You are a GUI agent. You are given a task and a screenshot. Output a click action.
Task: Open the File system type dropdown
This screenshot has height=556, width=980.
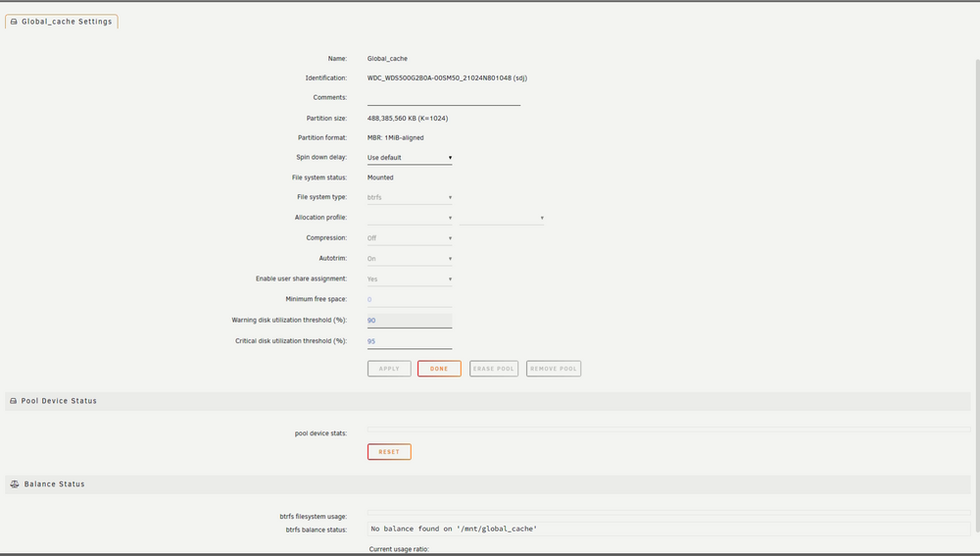(410, 197)
